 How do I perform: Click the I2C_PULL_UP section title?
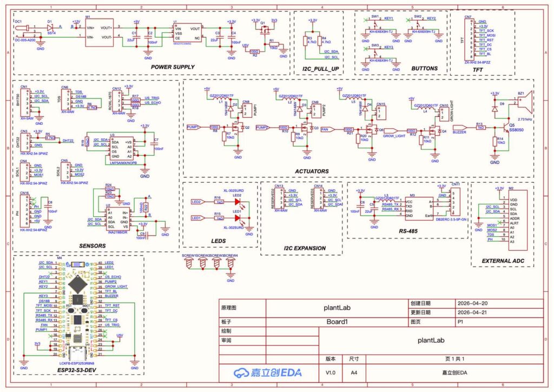[x=320, y=69]
